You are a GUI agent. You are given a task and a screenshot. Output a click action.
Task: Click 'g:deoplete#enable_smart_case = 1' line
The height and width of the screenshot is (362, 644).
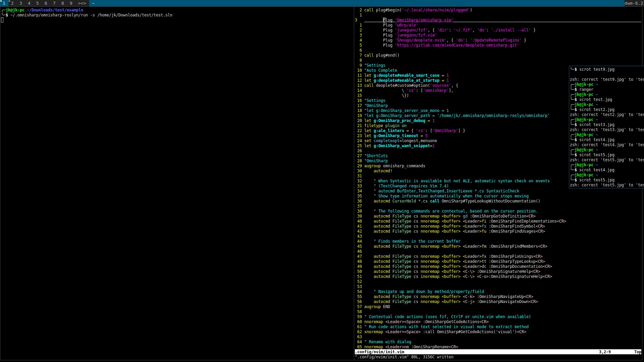[x=407, y=75]
